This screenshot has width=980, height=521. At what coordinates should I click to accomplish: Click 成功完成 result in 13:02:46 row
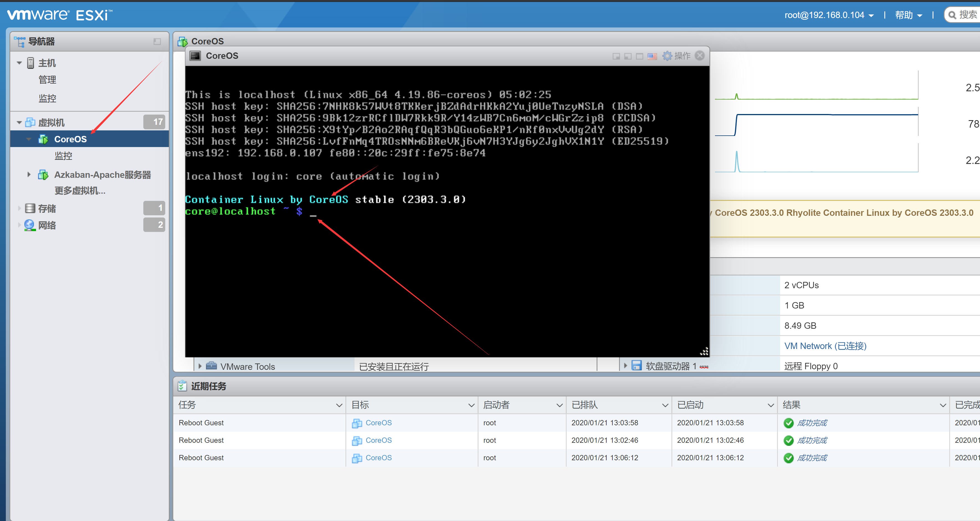pos(812,440)
